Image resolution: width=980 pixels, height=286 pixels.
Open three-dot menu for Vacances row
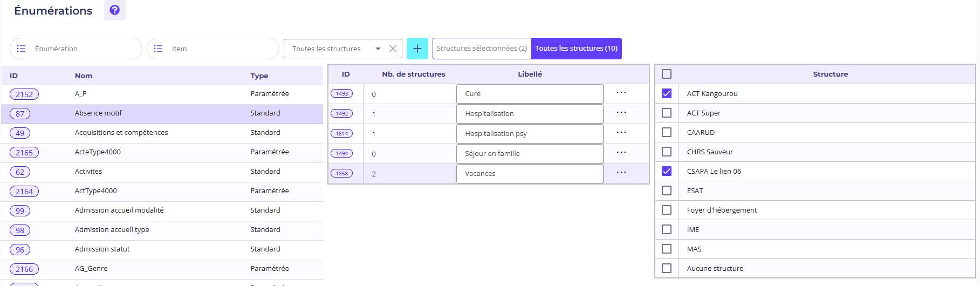coord(621,173)
